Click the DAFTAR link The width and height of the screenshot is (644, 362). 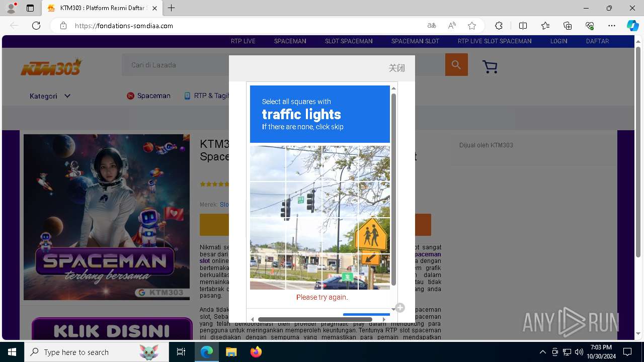pyautogui.click(x=597, y=41)
